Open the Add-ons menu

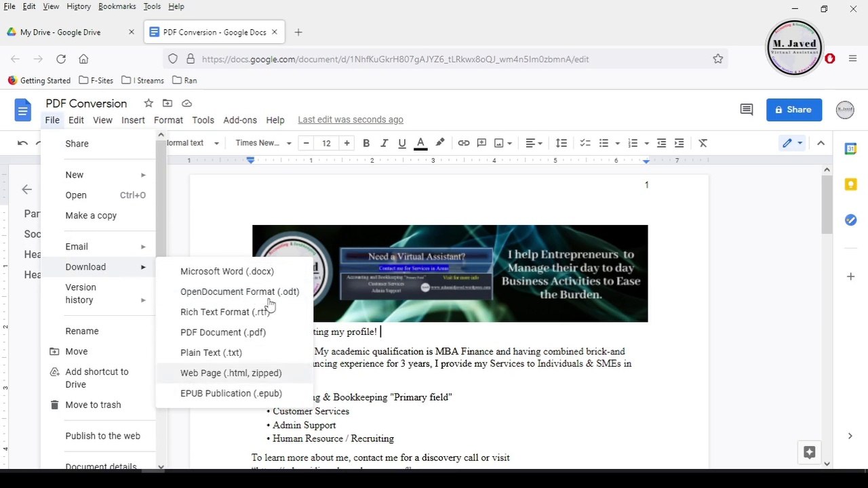(x=240, y=120)
